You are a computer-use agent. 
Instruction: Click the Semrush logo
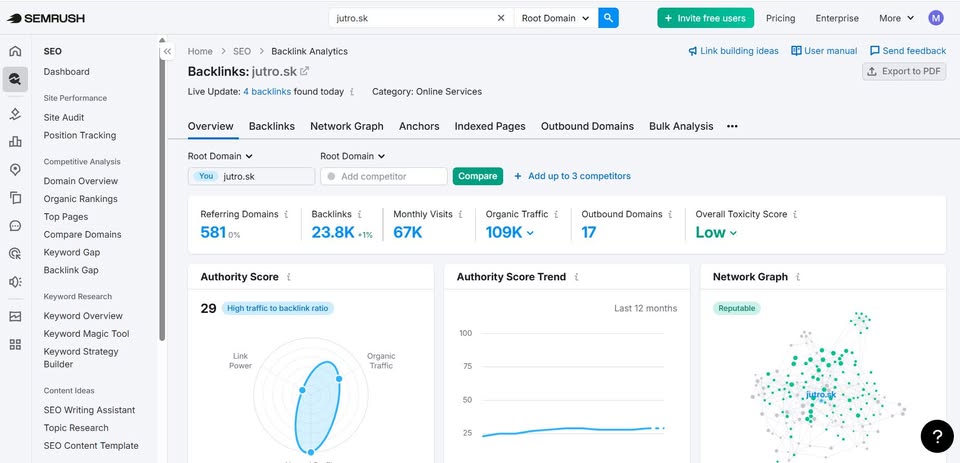tap(46, 18)
